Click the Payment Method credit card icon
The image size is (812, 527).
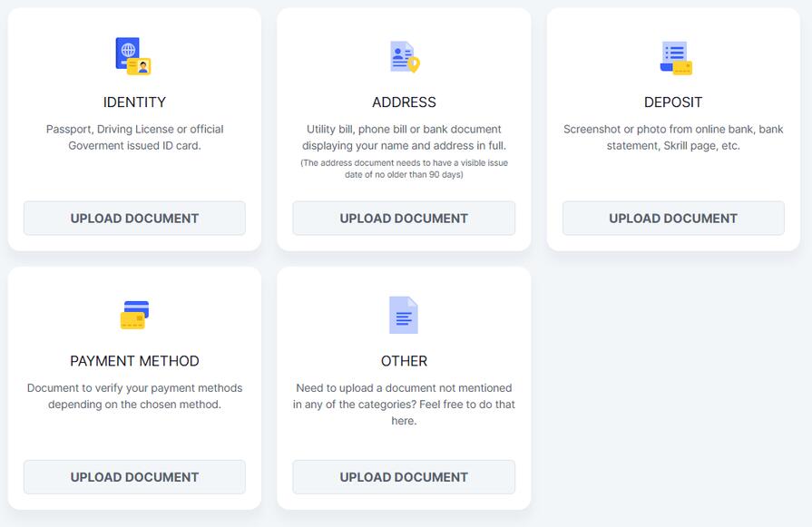coord(133,315)
